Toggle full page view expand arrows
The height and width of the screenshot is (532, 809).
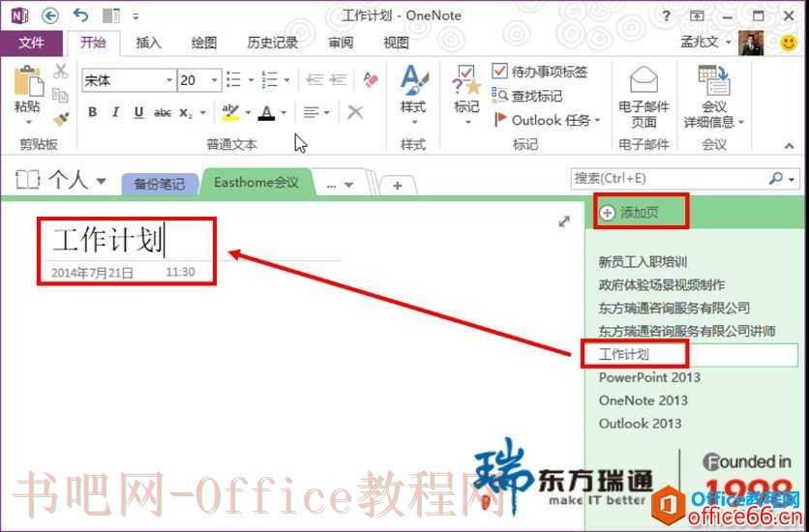click(x=564, y=222)
